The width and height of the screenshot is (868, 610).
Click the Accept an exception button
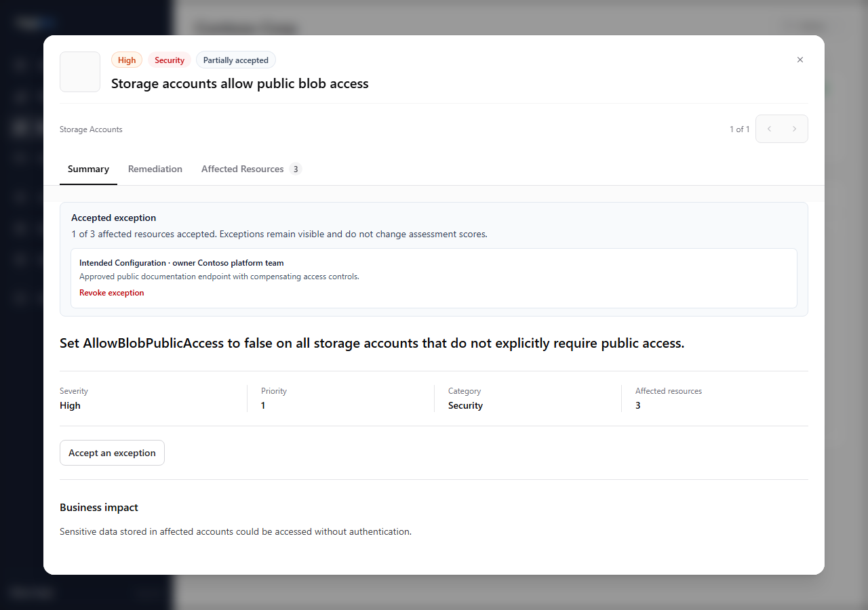(112, 453)
